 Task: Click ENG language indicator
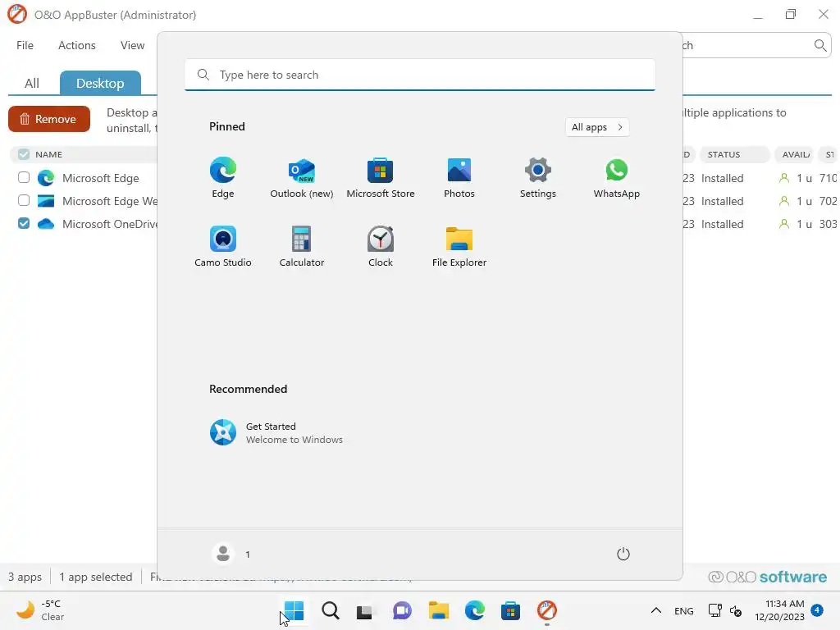click(x=683, y=610)
